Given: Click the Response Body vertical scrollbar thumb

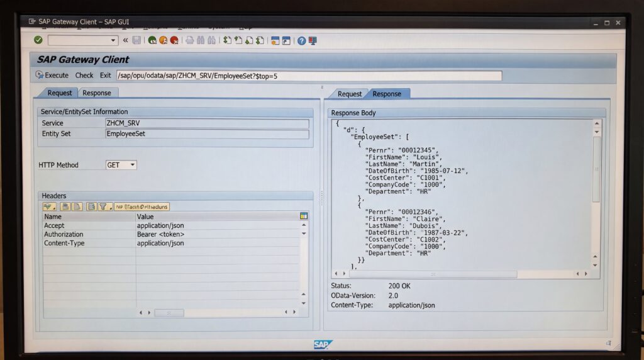Looking at the screenshot, I should coord(596,169).
